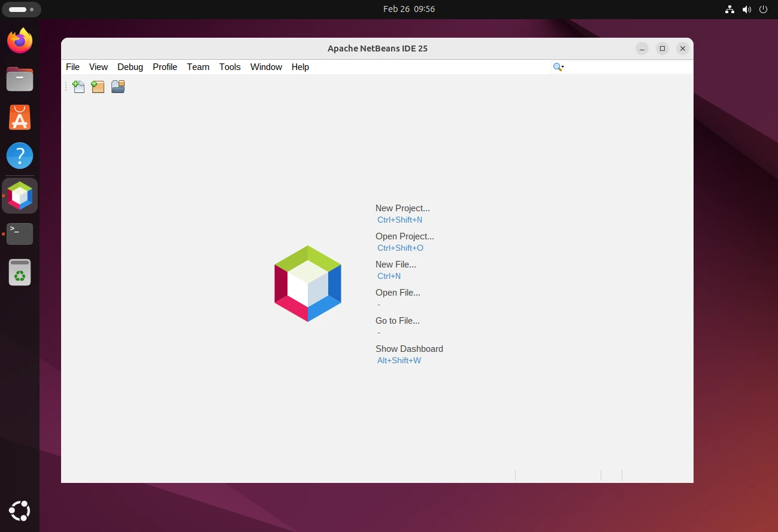
Task: Open the Debug menu
Action: point(130,67)
